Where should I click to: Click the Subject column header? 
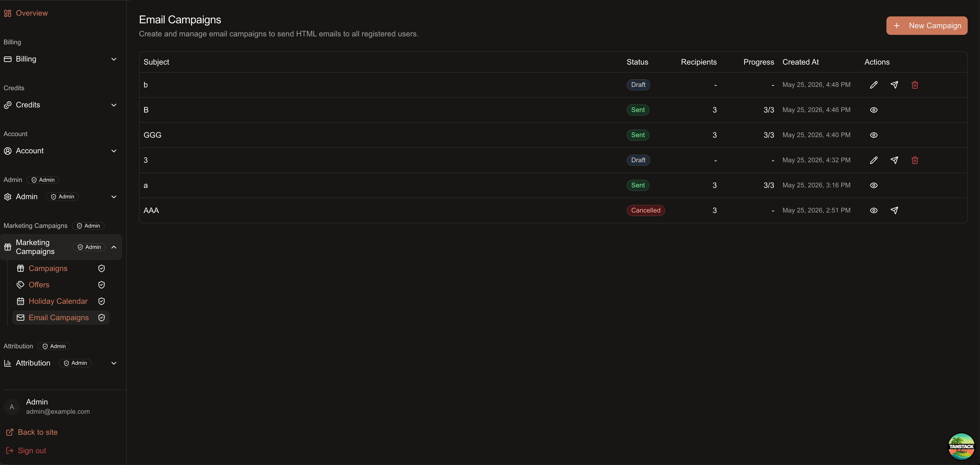(156, 62)
